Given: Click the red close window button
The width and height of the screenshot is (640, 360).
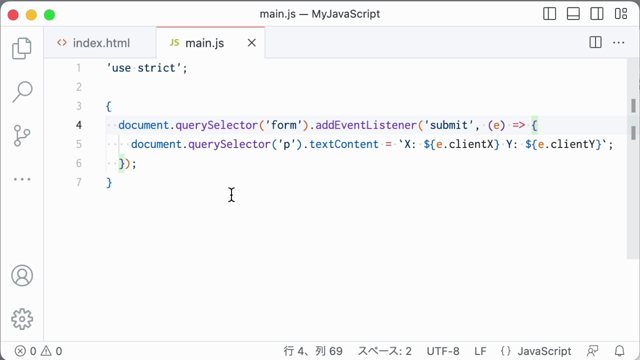Looking at the screenshot, I should 13,15.
